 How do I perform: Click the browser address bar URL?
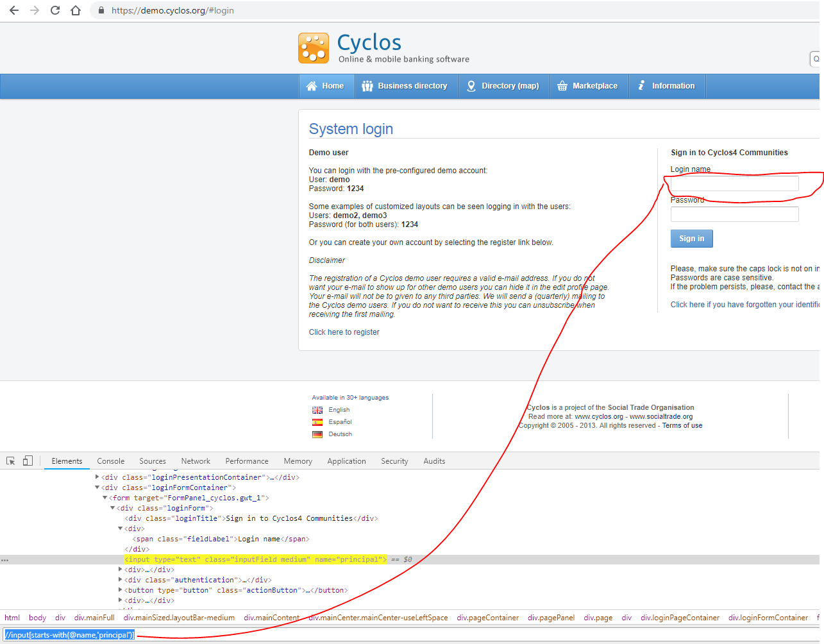(x=172, y=10)
